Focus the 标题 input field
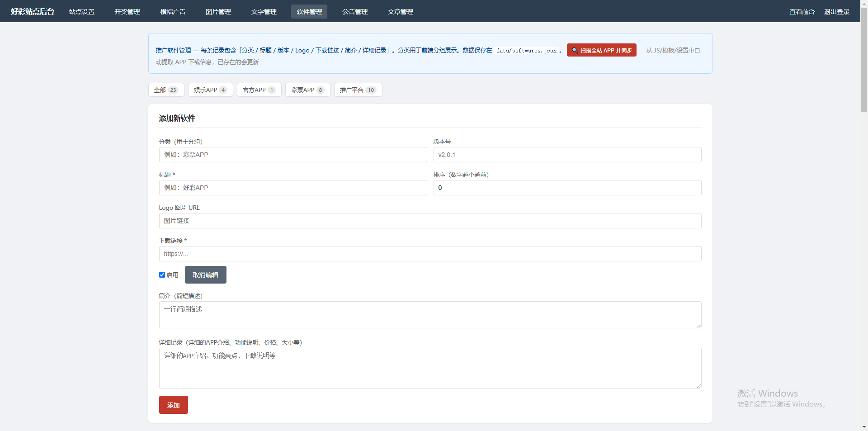 pos(293,188)
